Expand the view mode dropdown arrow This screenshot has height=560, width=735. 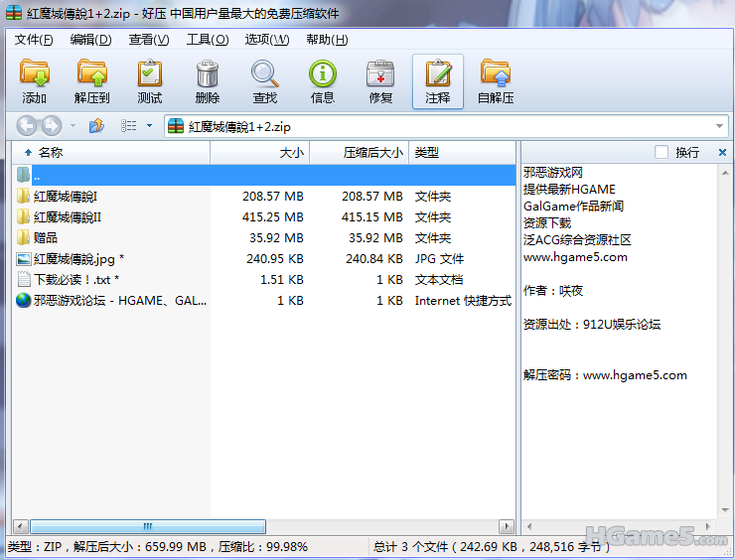point(150,125)
